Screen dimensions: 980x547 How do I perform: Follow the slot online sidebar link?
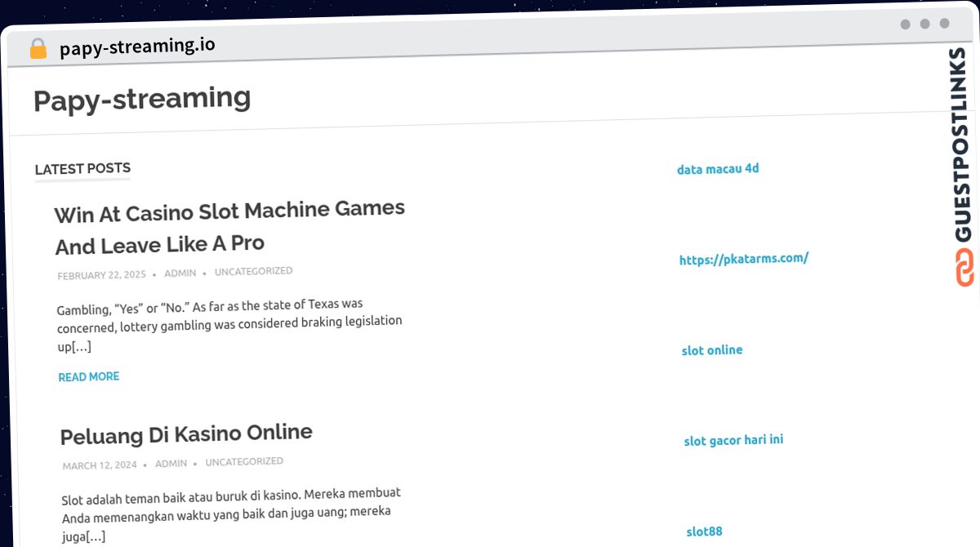tap(712, 350)
